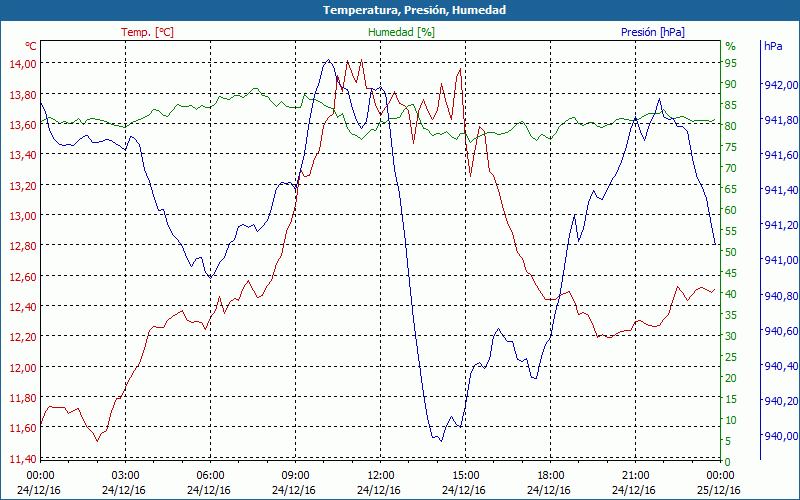Click the 03:00 time axis label

(x=125, y=476)
